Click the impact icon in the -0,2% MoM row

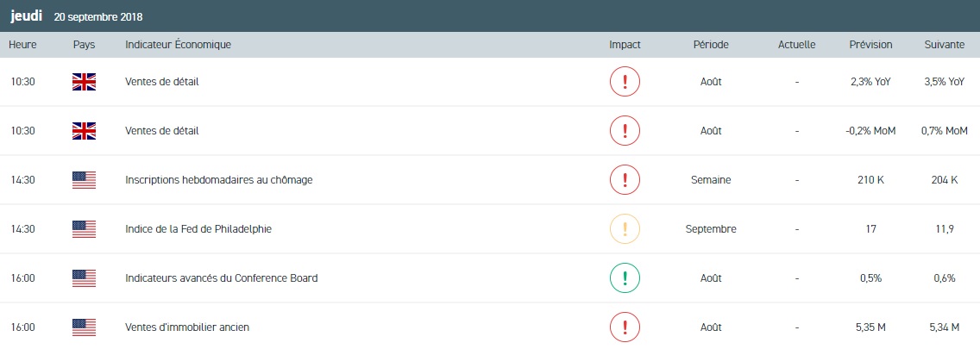point(625,131)
